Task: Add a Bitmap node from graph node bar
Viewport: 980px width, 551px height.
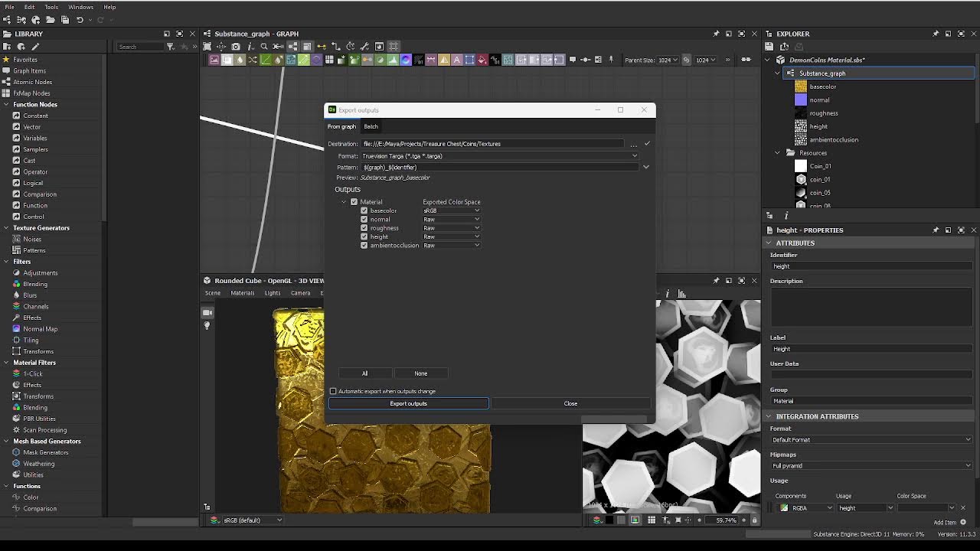Action: pos(214,60)
